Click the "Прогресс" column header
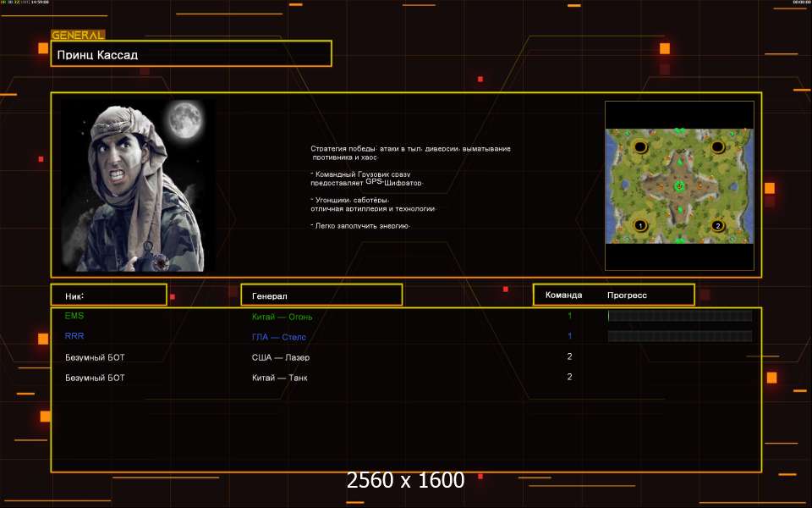This screenshot has height=508, width=812. pos(627,295)
